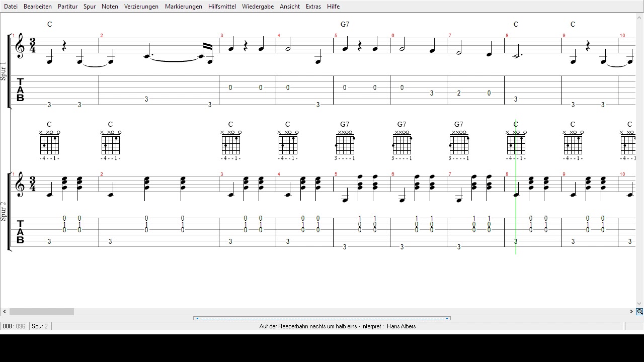
Task: Click the TAB clef of Spur 1
Action: (x=20, y=90)
